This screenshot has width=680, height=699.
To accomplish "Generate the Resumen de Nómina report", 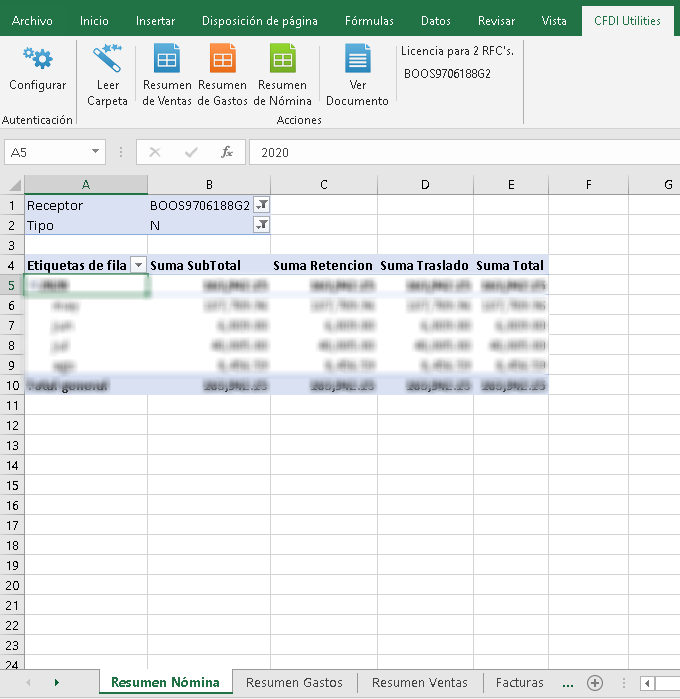I will [x=282, y=60].
